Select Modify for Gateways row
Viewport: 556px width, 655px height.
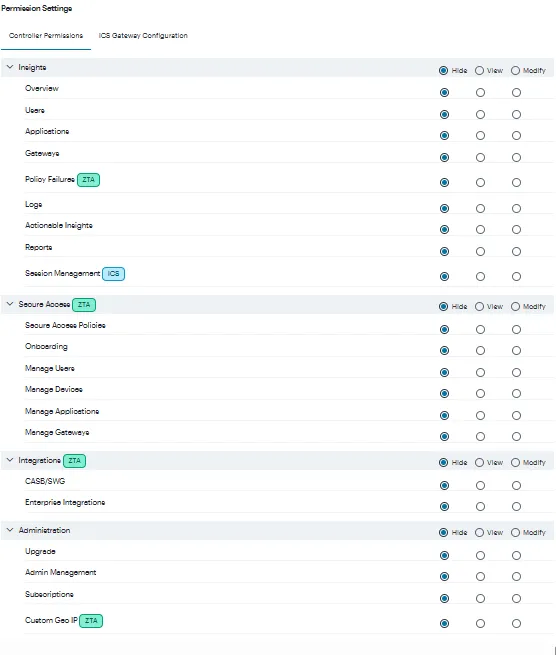click(516, 157)
